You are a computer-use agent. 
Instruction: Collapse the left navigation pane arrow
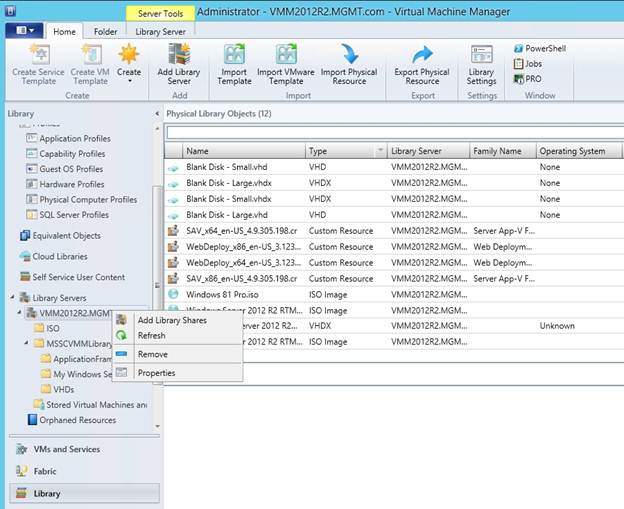(157, 114)
